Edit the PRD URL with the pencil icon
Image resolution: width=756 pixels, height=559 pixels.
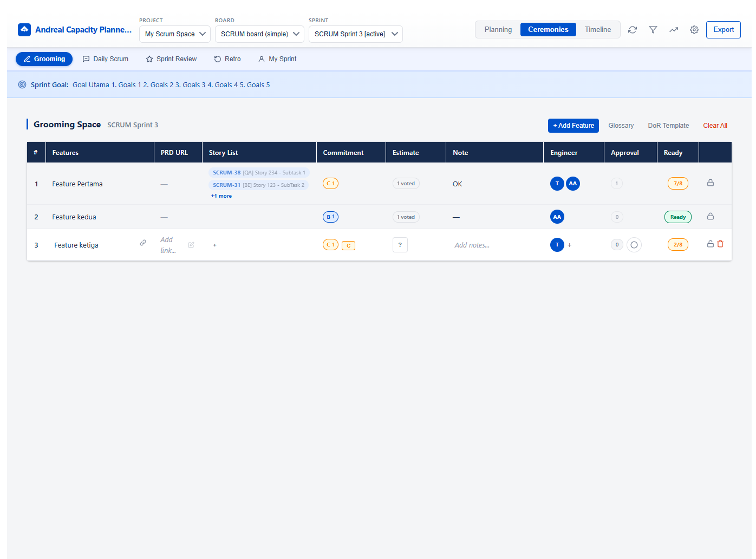coord(191,245)
